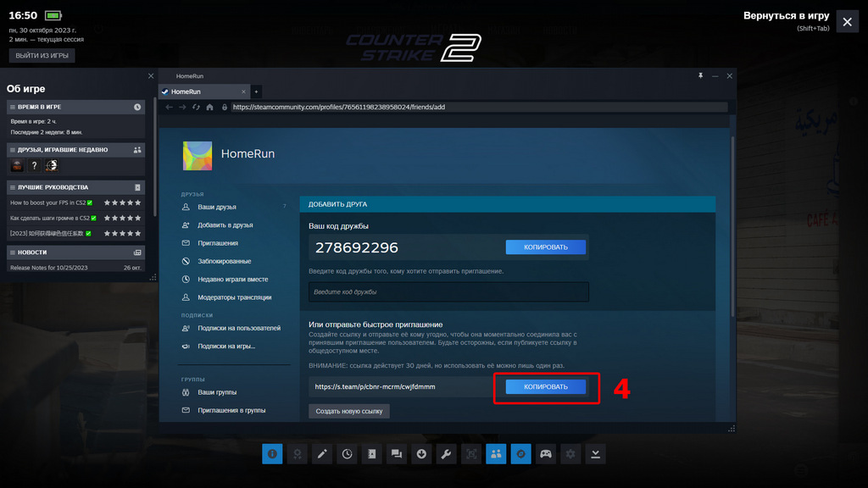This screenshot has height=488, width=868.
Task: Open the playtime clock icon in overlay toolbar
Action: point(348,454)
